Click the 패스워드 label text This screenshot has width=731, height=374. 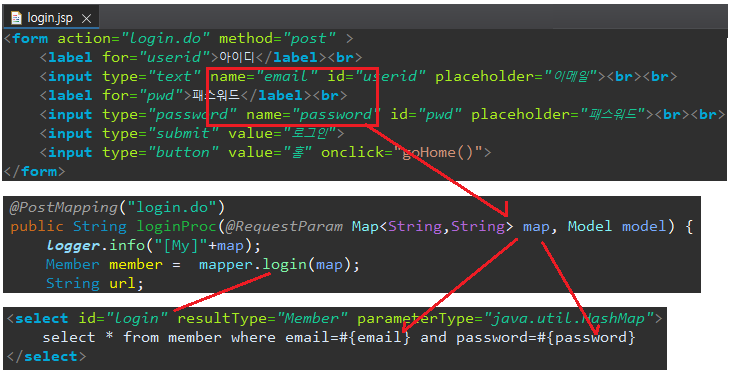coord(216,95)
